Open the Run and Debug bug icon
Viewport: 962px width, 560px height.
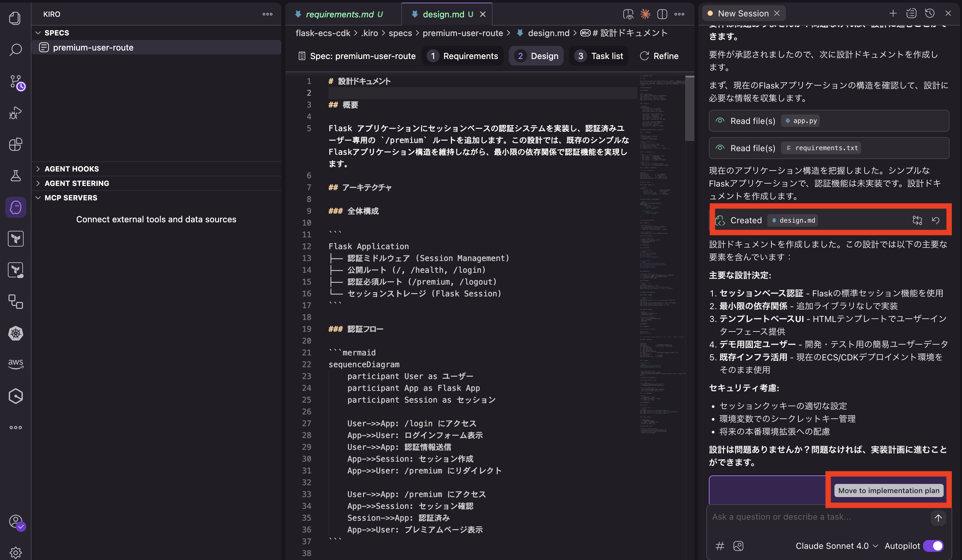click(x=15, y=113)
